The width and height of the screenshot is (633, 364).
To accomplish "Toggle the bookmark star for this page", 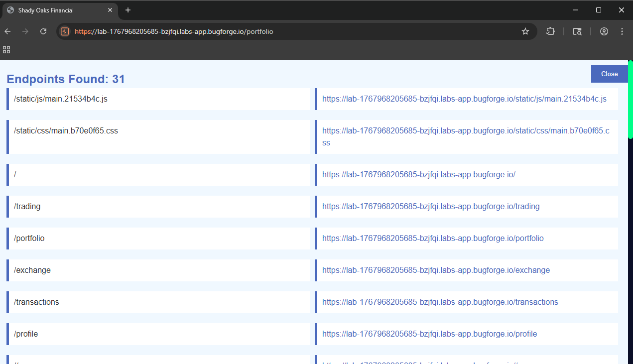I will [x=525, y=31].
